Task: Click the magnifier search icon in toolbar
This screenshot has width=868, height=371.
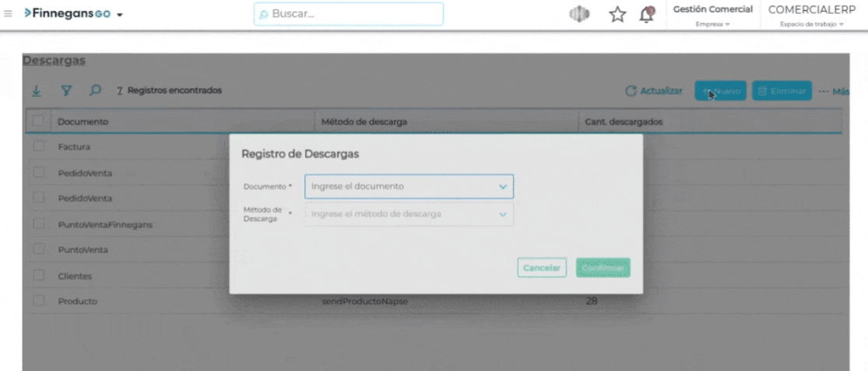Action: [x=95, y=91]
